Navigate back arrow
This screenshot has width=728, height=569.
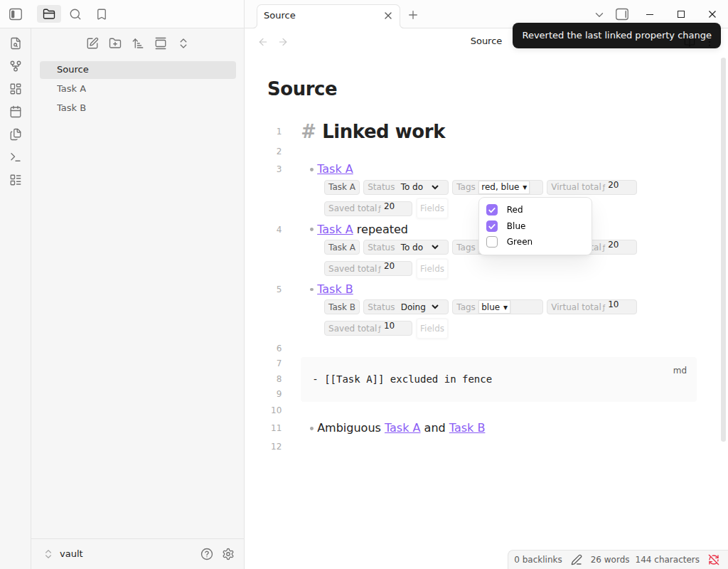[x=263, y=42]
